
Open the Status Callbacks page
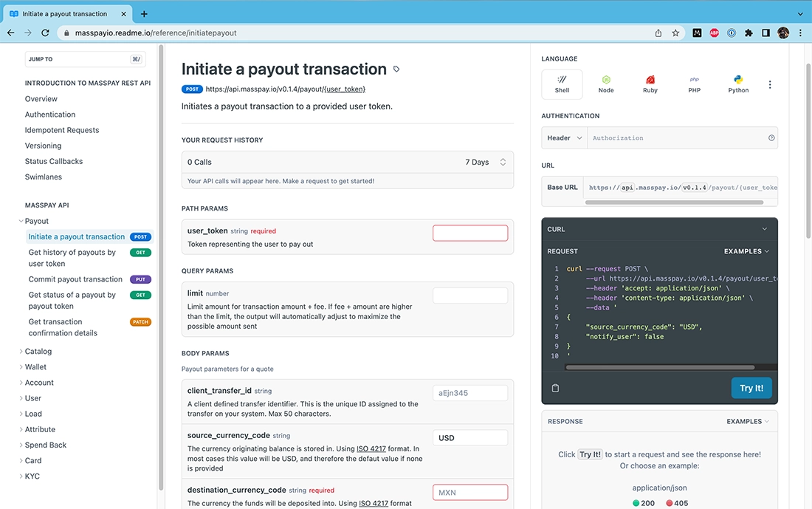(54, 161)
